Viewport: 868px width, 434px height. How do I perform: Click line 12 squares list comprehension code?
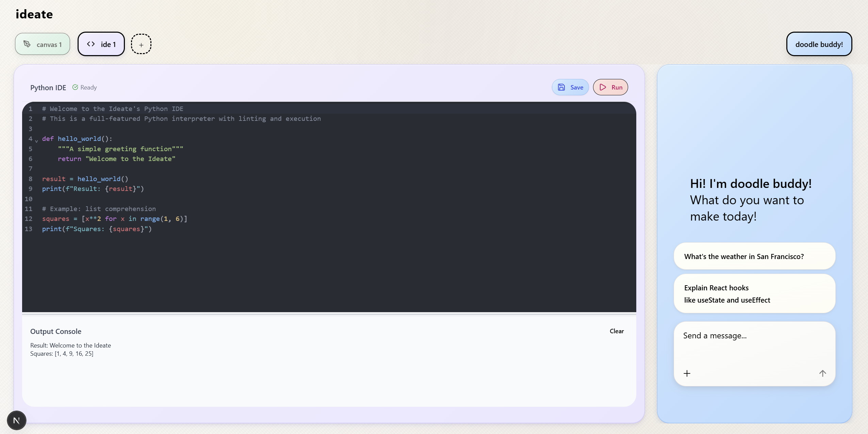pos(115,219)
